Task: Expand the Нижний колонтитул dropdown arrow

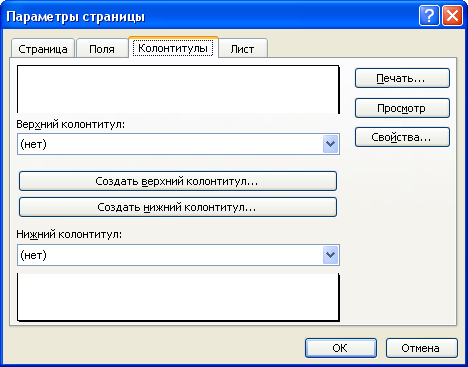Action: [x=330, y=255]
